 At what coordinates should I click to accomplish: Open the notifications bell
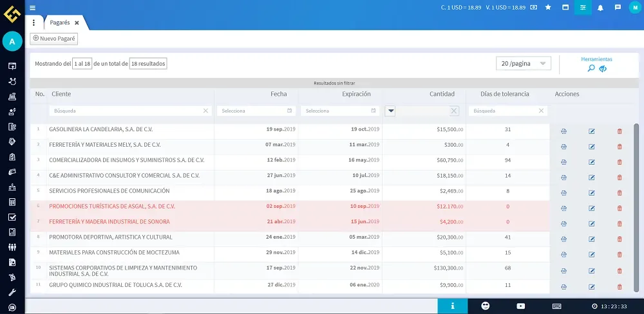[600, 7]
